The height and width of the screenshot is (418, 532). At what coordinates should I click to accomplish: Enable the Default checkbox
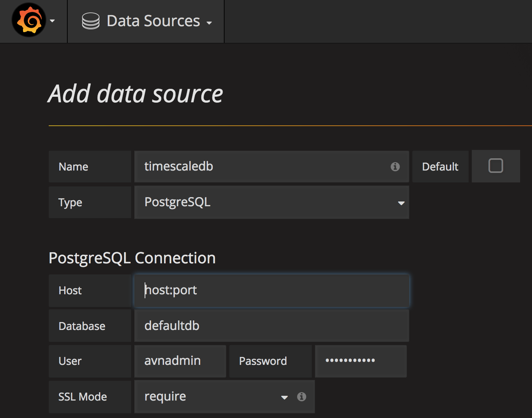coord(496,166)
